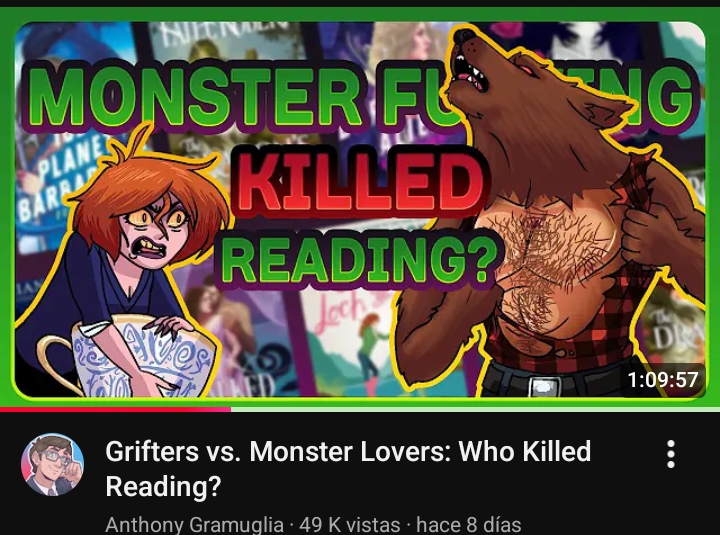Open video titled Grifters vs. Monster Lovers

coord(348,468)
